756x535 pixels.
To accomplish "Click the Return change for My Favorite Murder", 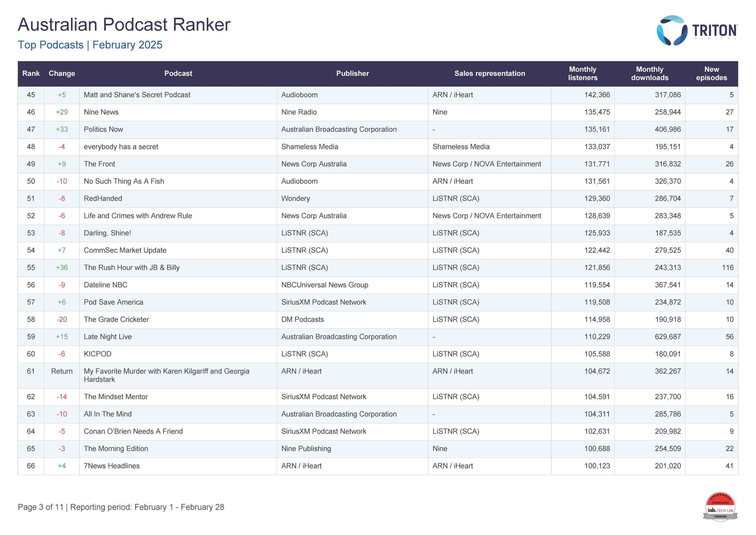I will coord(62,371).
